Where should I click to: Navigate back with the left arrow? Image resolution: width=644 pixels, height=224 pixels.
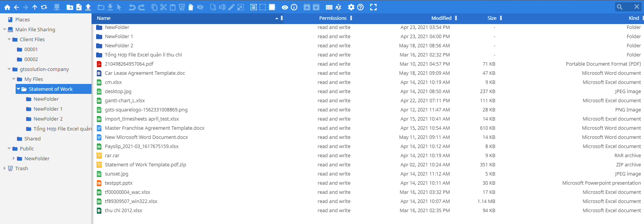pos(16,7)
